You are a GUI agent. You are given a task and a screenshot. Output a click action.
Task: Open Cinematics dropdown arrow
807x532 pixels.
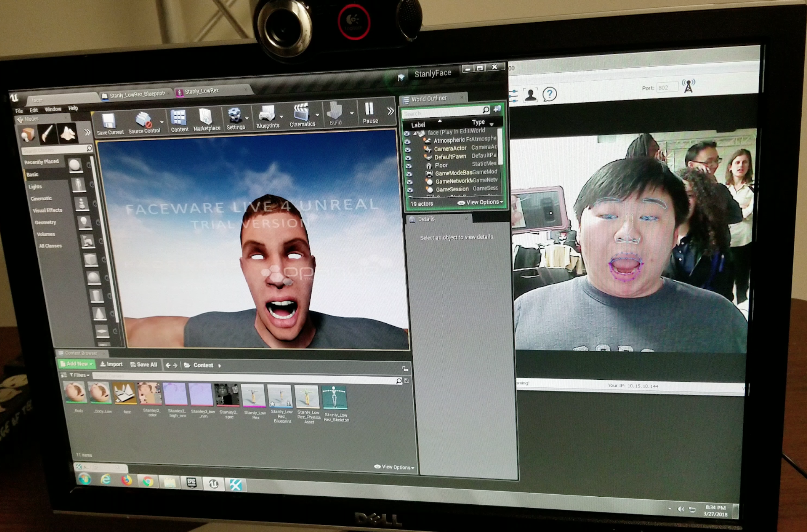(317, 115)
